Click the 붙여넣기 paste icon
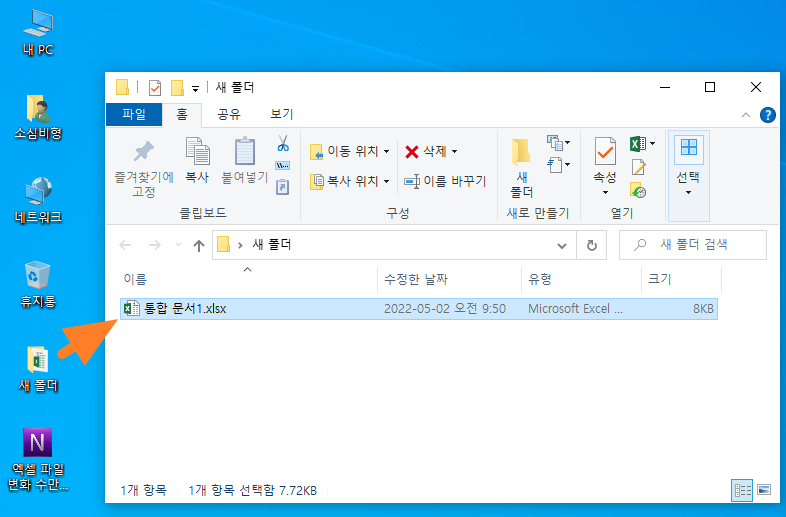The width and height of the screenshot is (786, 517). click(245, 151)
